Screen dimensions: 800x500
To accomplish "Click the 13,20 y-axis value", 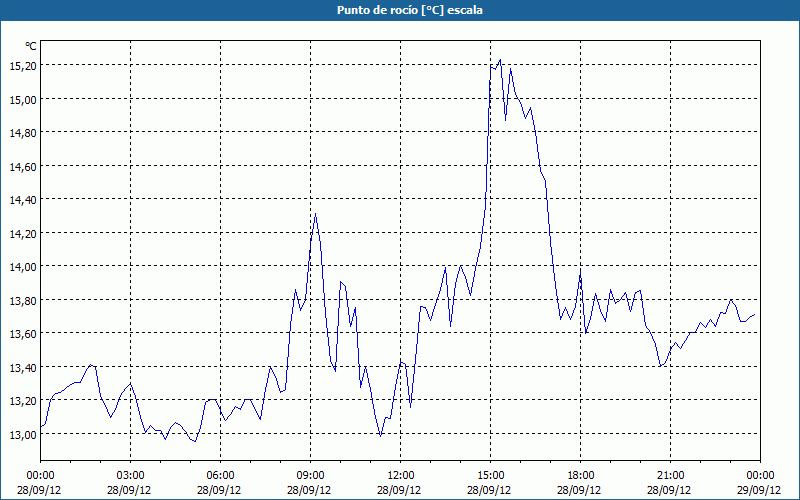I will pyautogui.click(x=23, y=401).
